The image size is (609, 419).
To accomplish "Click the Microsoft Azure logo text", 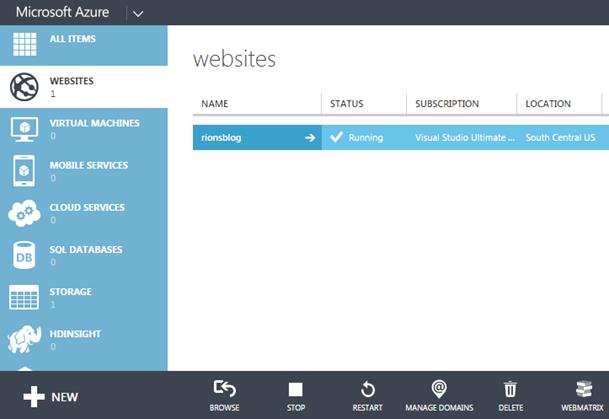I will coord(63,12).
